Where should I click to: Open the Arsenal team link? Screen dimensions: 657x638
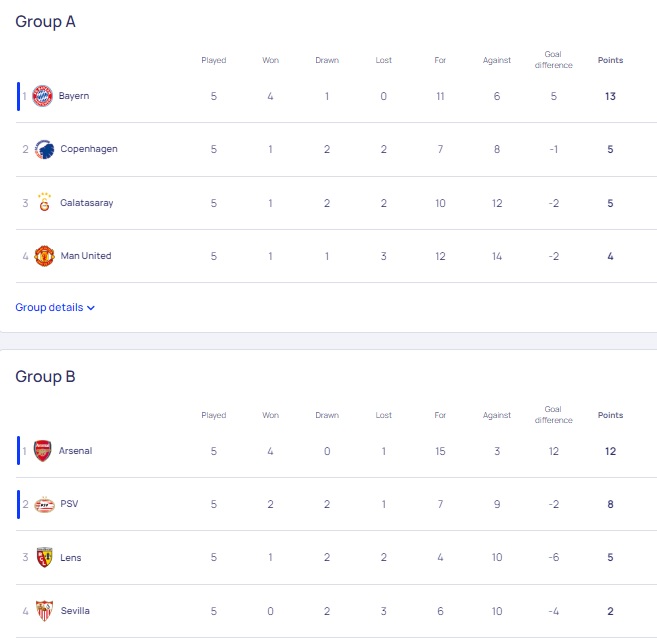click(x=75, y=451)
